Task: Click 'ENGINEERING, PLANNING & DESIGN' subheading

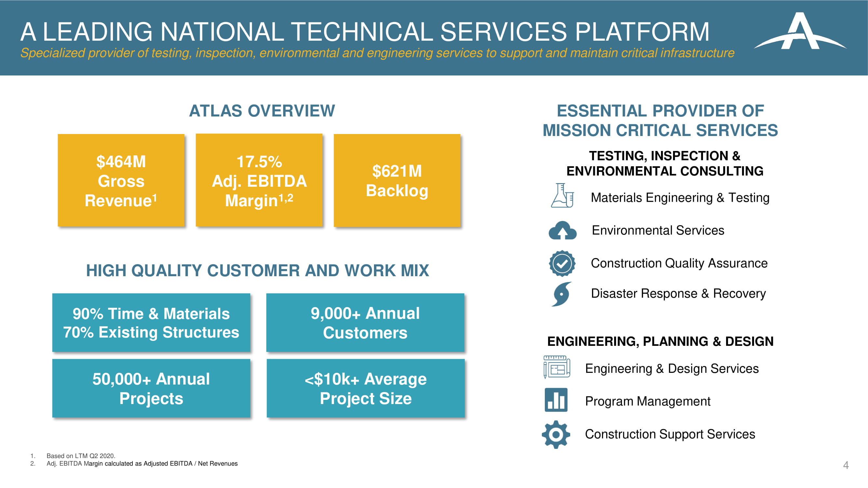Action: pyautogui.click(x=660, y=342)
